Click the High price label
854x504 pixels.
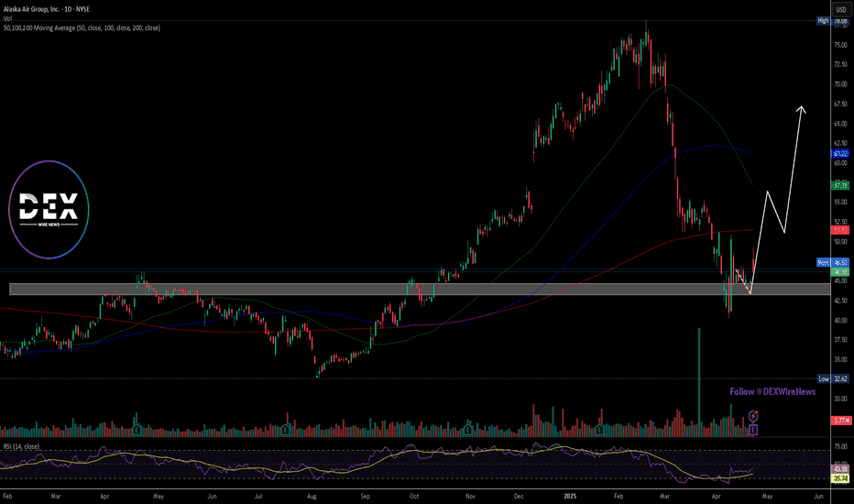click(x=823, y=21)
